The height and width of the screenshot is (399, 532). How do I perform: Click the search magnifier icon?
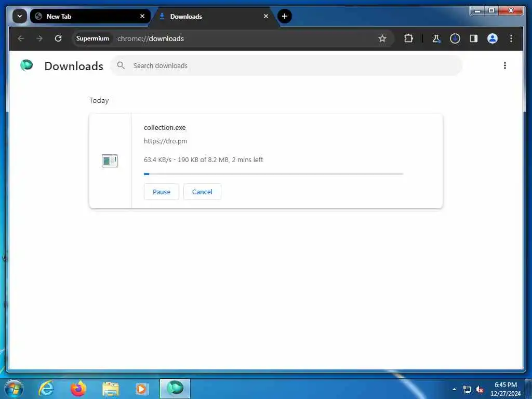tap(121, 65)
